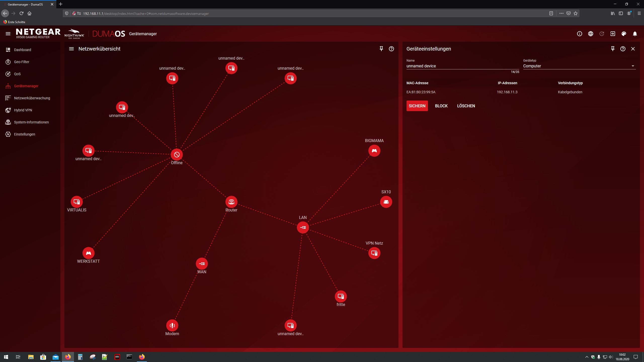Open Firefox application menu
This screenshot has height=362, width=644.
(x=639, y=14)
